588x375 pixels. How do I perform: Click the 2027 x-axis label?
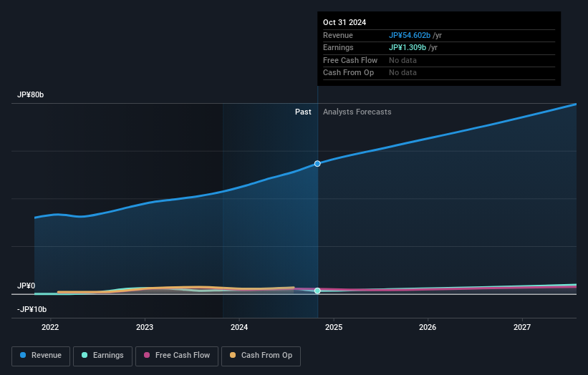click(x=521, y=328)
